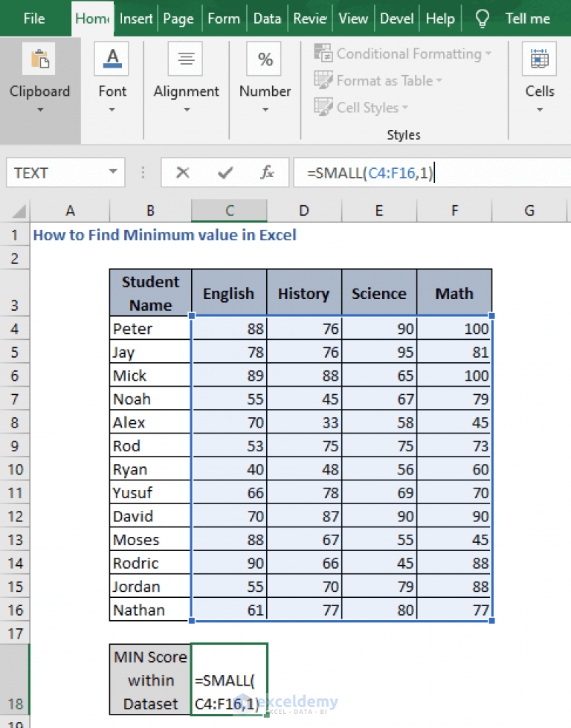This screenshot has height=728, width=571.
Task: Click the Tell me lightbulb icon
Action: click(483, 19)
